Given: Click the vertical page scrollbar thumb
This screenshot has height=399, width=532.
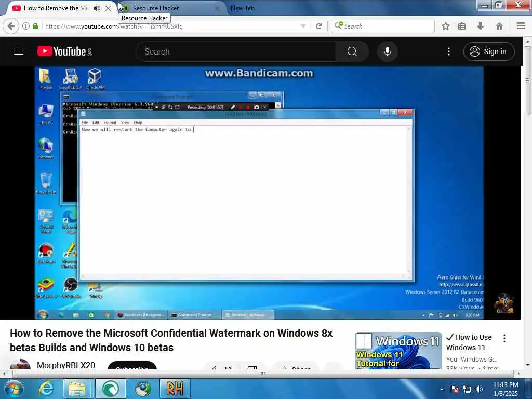Looking at the screenshot, I should click(528, 82).
